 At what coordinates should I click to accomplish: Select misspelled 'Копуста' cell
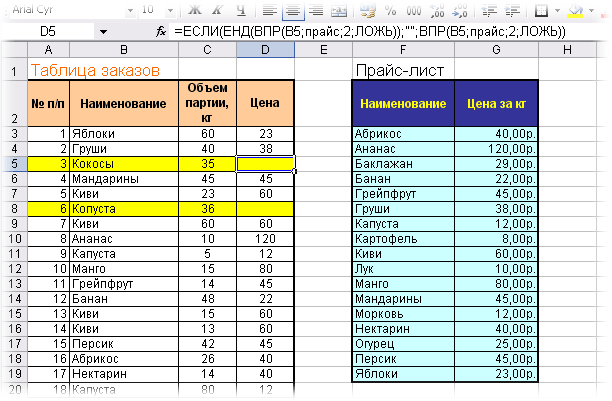tap(124, 209)
